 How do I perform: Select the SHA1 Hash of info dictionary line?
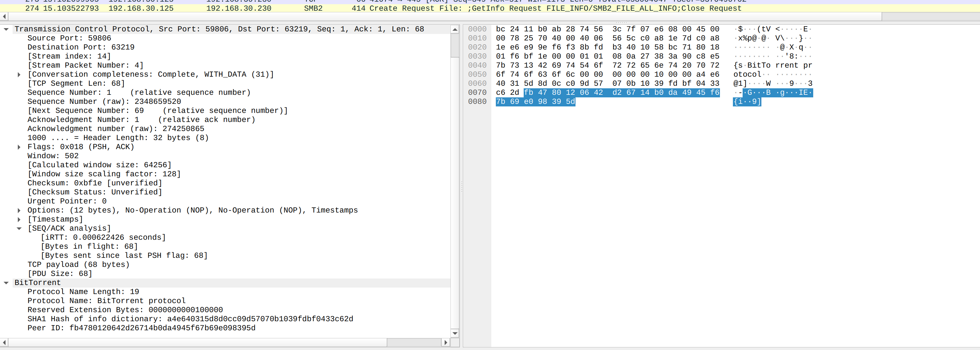pyautogui.click(x=190, y=319)
